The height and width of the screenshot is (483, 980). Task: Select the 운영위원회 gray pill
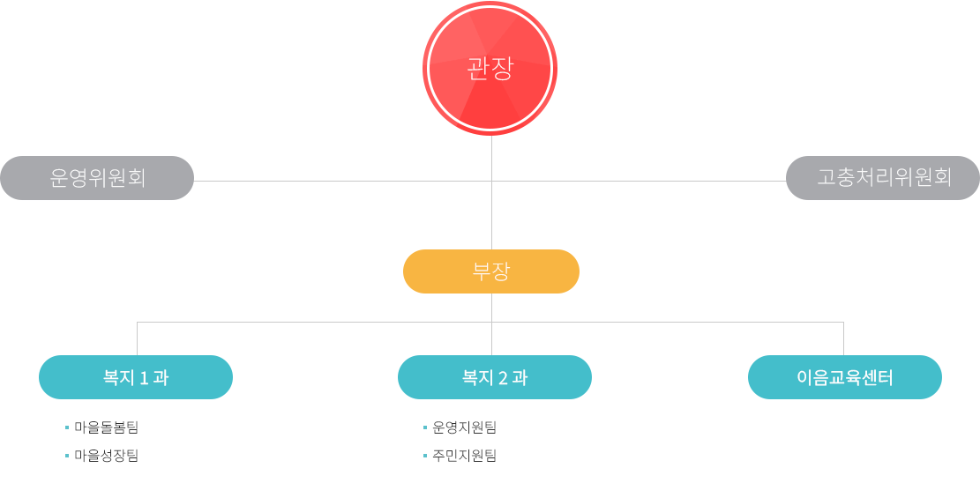point(97,178)
